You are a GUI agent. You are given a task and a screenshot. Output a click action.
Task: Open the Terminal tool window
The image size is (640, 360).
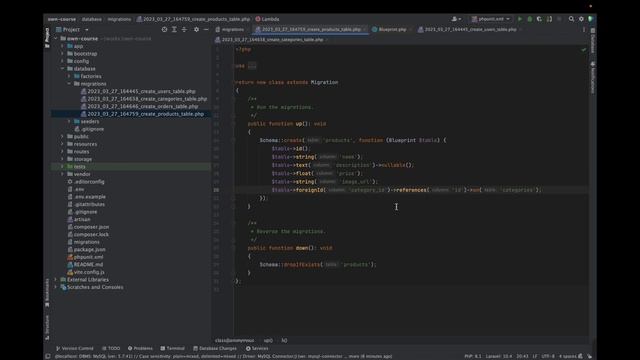click(173, 349)
